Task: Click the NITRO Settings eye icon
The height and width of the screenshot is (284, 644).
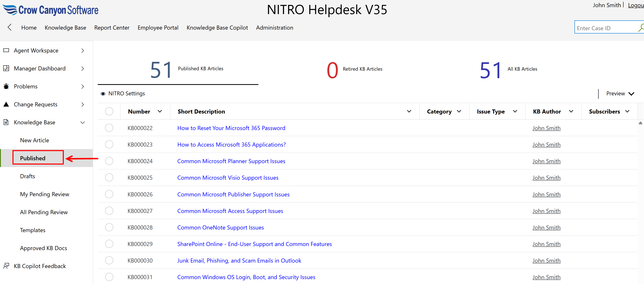Action: pyautogui.click(x=103, y=94)
